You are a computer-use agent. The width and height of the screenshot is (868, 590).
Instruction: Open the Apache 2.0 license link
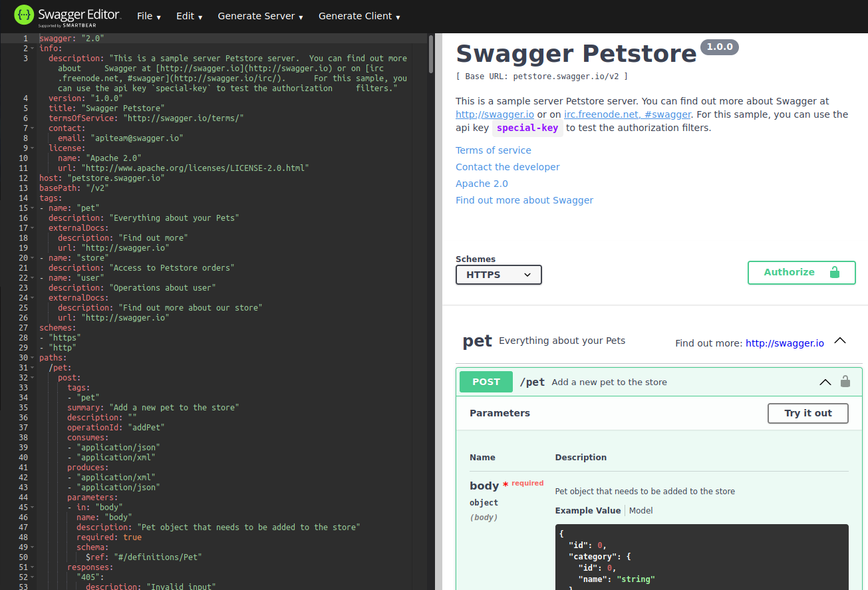tap(481, 183)
